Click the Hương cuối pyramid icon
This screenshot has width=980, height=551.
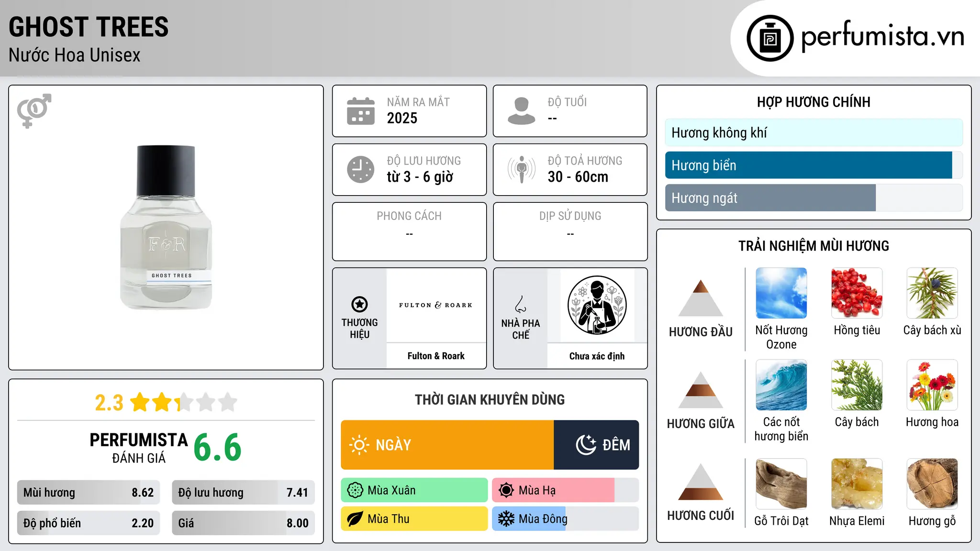[701, 482]
